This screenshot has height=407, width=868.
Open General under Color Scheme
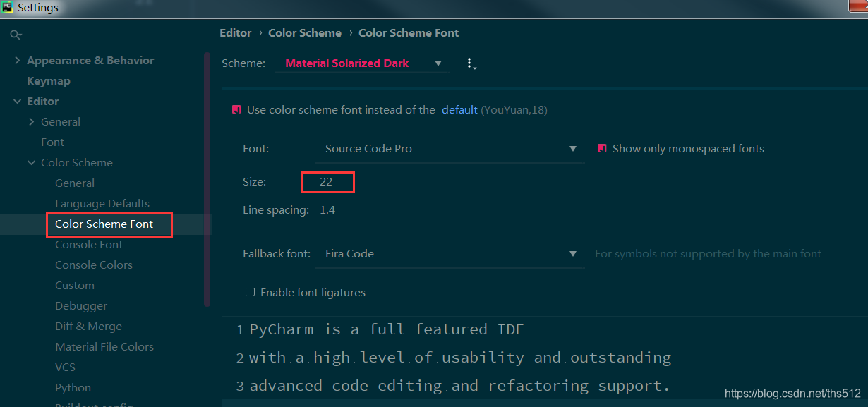75,183
